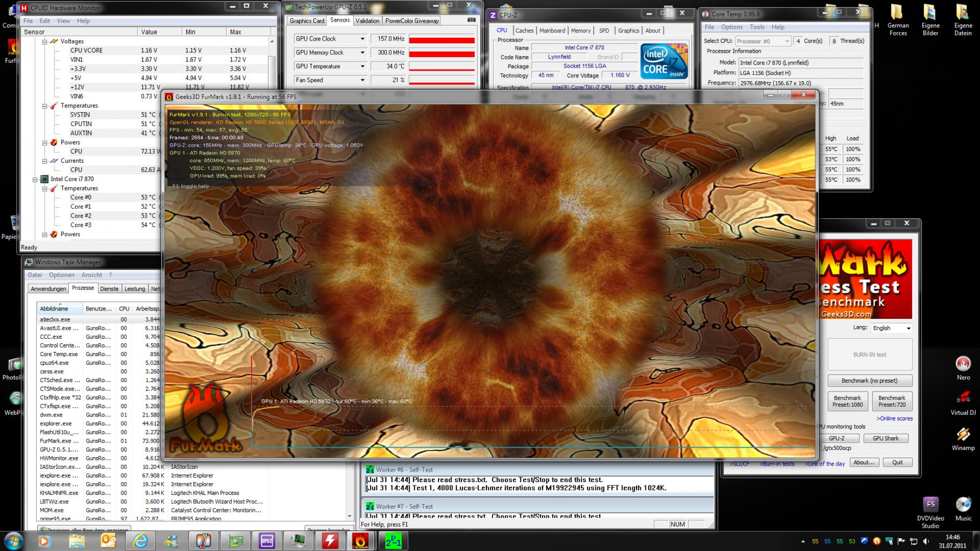Open the GPU Temperature sensor dropdown

pos(362,67)
